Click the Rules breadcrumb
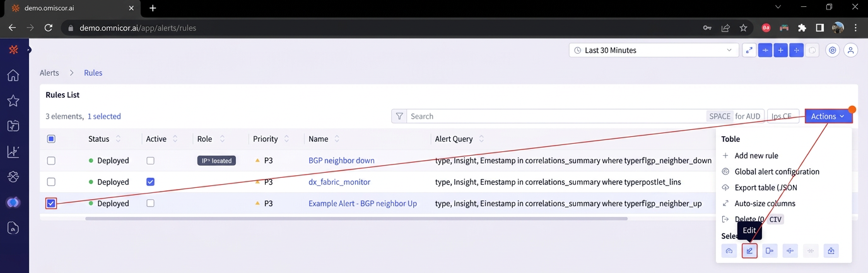This screenshot has width=868, height=273. tap(93, 73)
